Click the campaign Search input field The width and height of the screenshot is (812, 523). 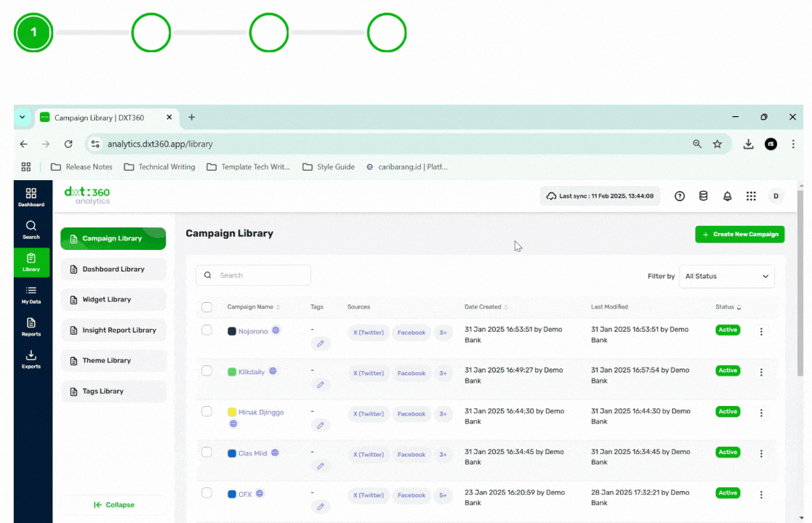[x=253, y=275]
